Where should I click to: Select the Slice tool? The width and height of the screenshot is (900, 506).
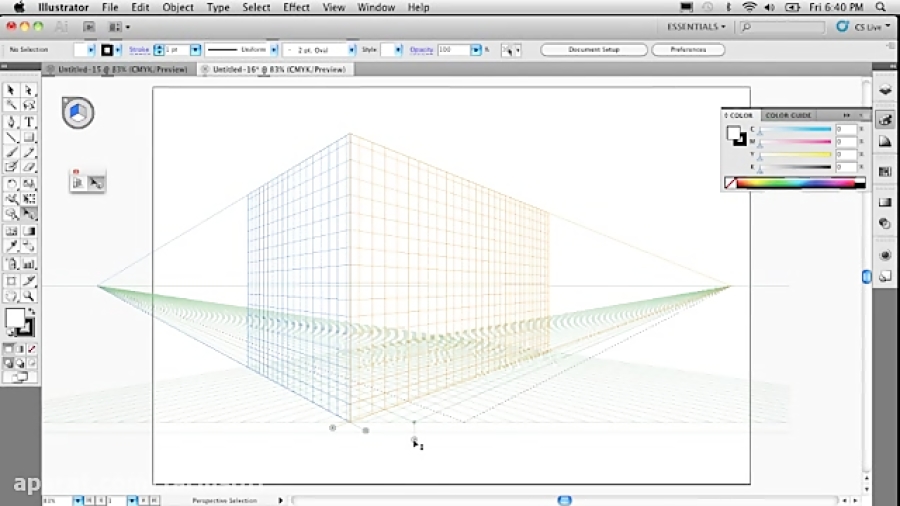29,281
